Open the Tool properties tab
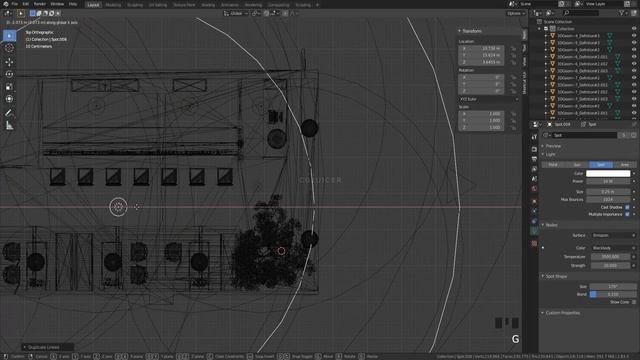Screen dimensions: 640x360 pyautogui.click(x=534, y=137)
